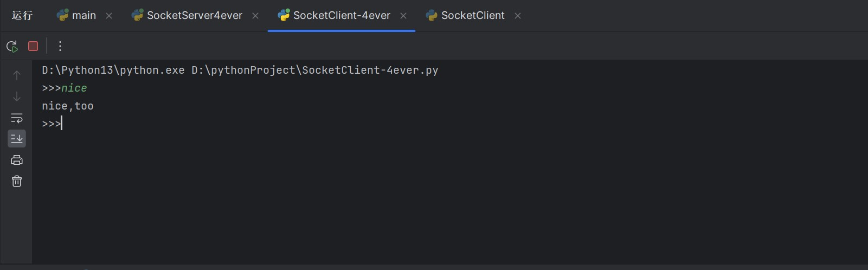Toggle scroll to end of output
The height and width of the screenshot is (270, 868).
[17, 139]
